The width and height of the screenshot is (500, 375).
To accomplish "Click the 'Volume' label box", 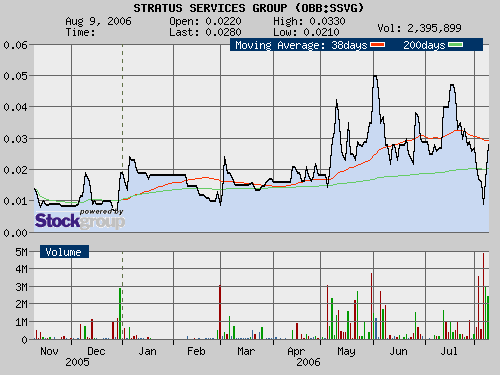I will [x=64, y=252].
